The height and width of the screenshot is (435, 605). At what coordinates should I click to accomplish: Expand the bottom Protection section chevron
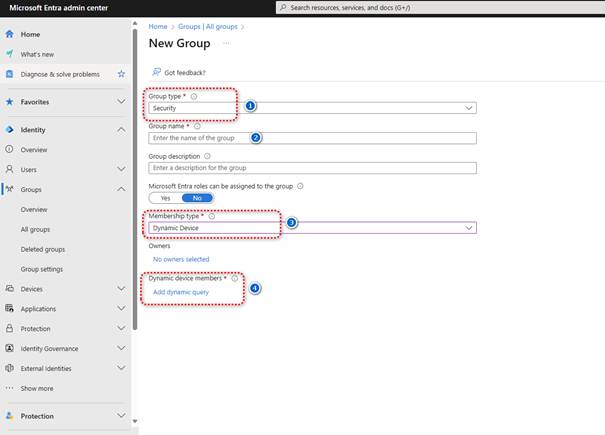point(121,415)
